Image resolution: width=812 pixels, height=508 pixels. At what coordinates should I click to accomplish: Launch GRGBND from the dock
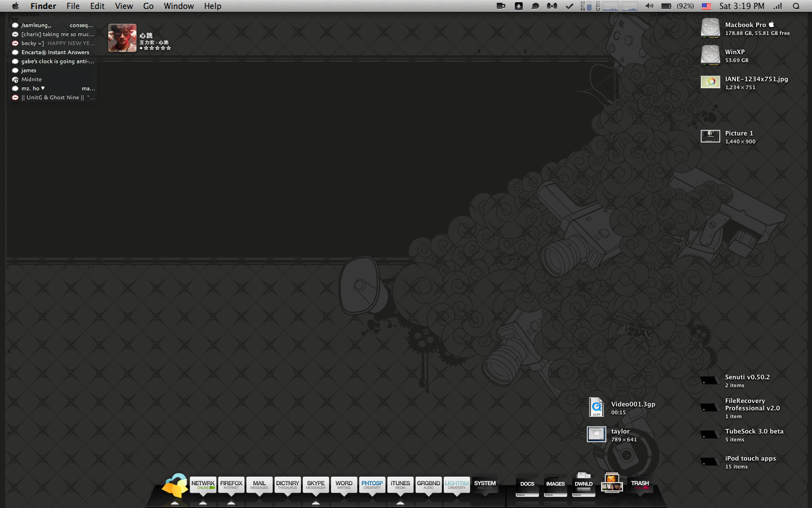[429, 485]
